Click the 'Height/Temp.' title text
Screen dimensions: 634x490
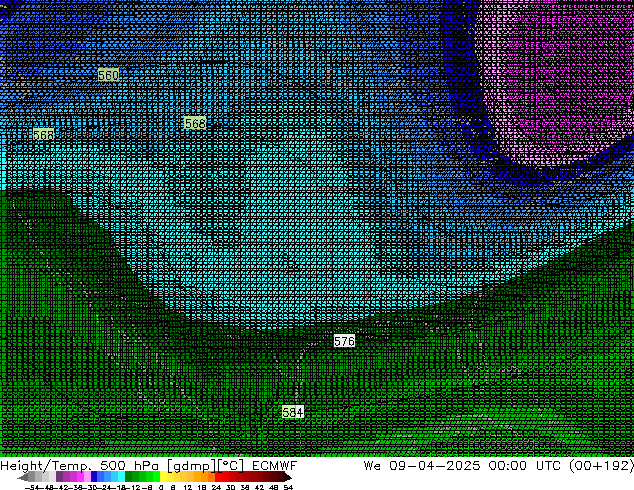click(46, 465)
